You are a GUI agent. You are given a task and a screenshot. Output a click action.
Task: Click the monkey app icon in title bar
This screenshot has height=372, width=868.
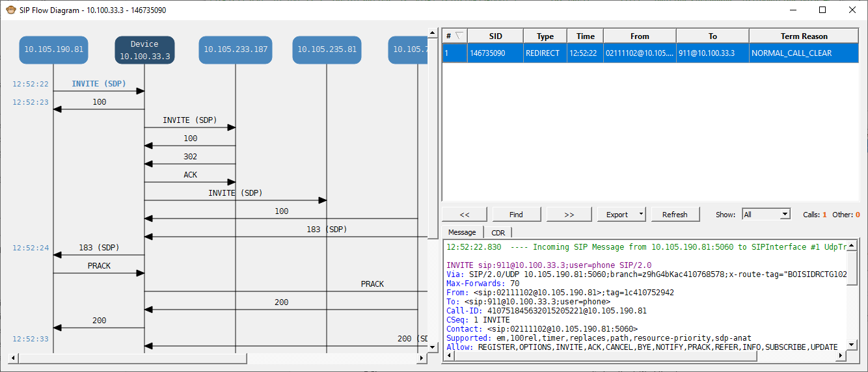click(10, 10)
